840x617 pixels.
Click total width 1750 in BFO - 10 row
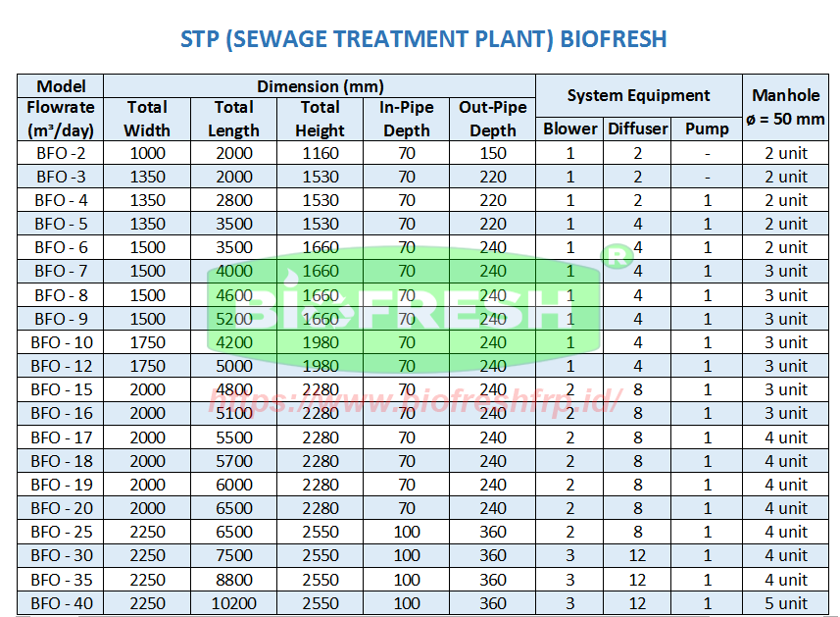click(x=147, y=342)
